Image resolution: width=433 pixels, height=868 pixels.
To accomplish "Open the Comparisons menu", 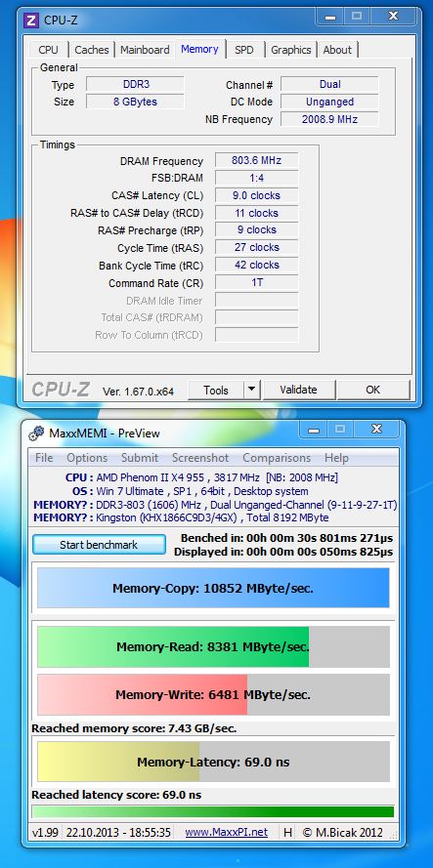I will tap(277, 458).
